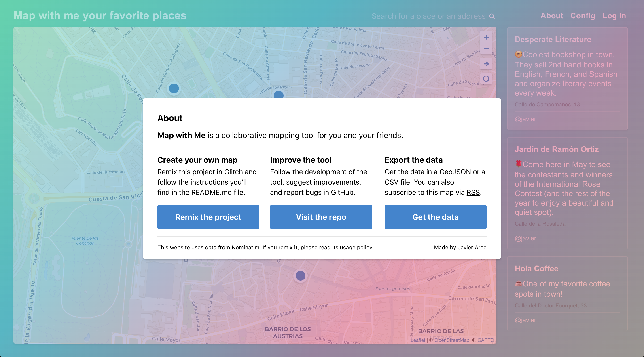Image resolution: width=644 pixels, height=357 pixels.
Task: Zoom out on the map
Action: [x=486, y=49]
